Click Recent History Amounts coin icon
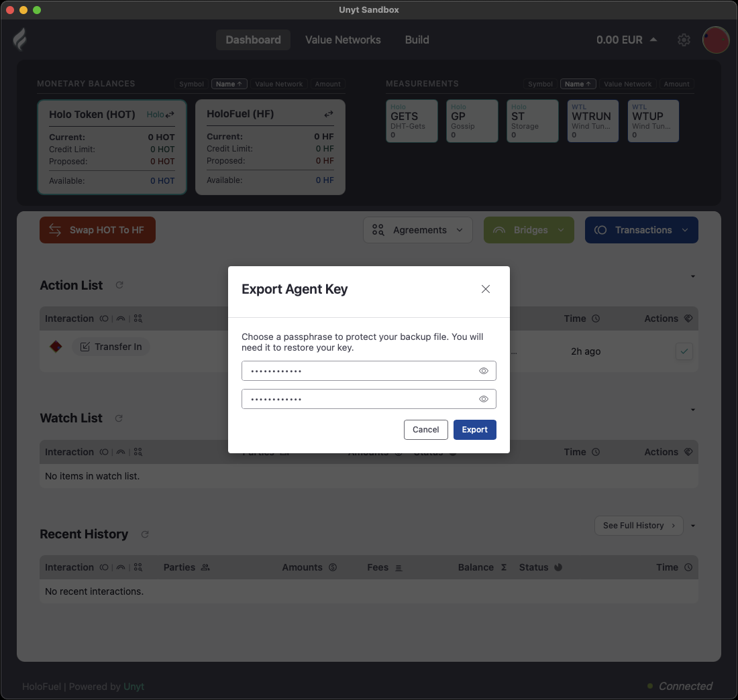The height and width of the screenshot is (700, 738). 333,567
